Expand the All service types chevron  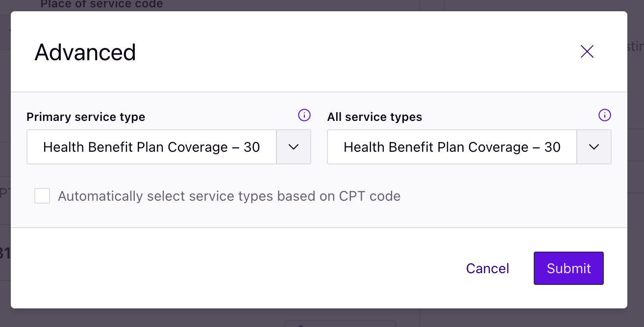(594, 147)
